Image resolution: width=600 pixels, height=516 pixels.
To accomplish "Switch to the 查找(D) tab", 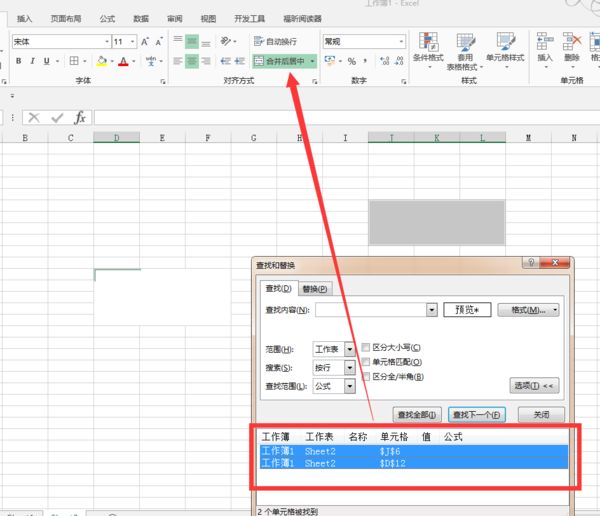I will 279,288.
